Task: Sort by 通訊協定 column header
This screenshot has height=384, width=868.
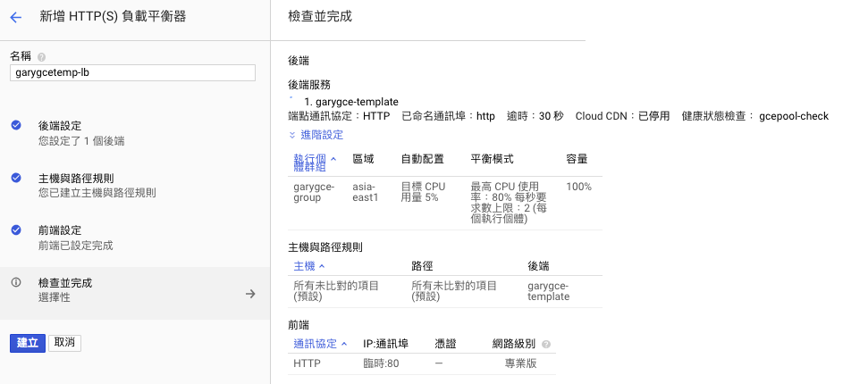Action: (319, 343)
